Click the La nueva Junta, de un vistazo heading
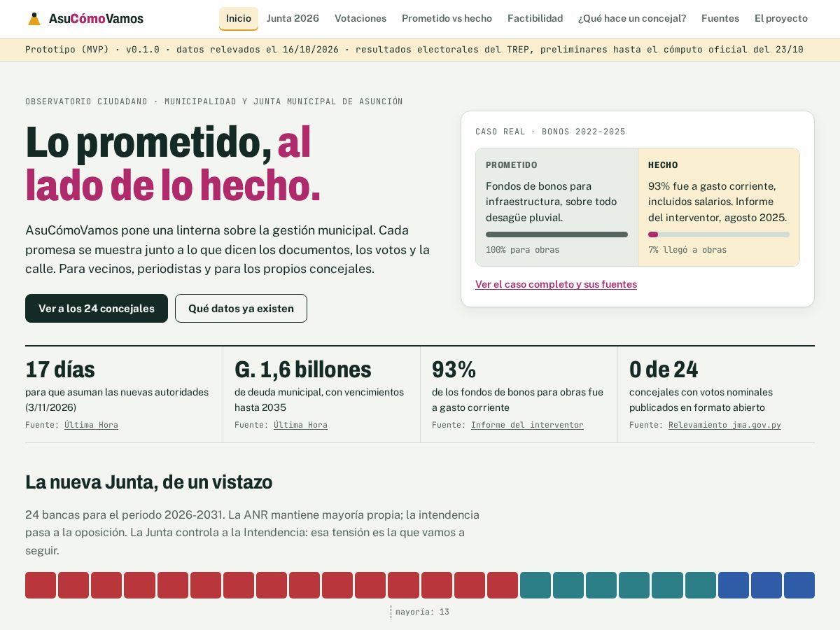This screenshot has width=840, height=630. pyautogui.click(x=148, y=482)
